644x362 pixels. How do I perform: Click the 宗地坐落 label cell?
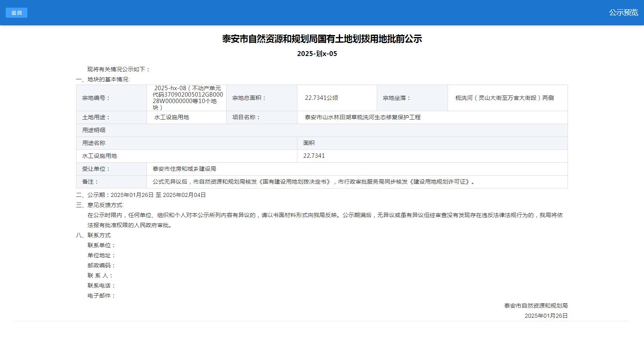click(412, 98)
